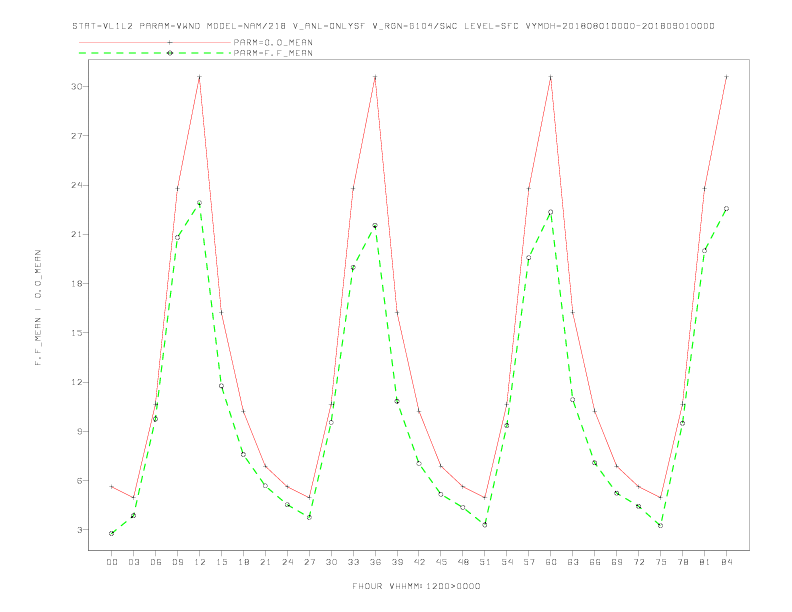The height and width of the screenshot is (612, 792).
Task: Click the y-axis tick label 21
Action: click(77, 234)
